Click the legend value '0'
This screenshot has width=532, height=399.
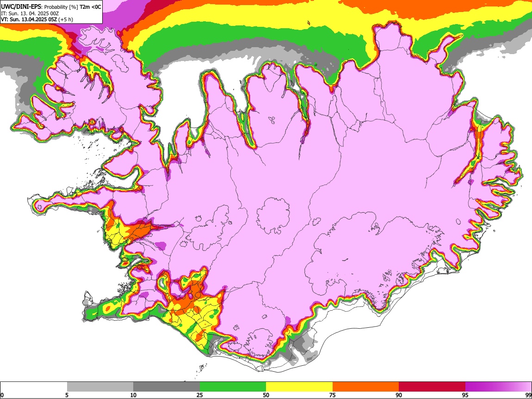point(2,395)
